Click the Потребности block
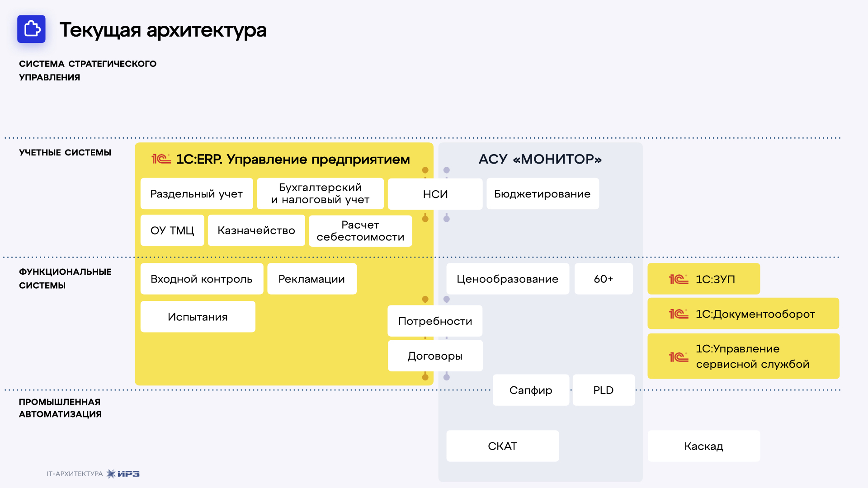 (435, 321)
